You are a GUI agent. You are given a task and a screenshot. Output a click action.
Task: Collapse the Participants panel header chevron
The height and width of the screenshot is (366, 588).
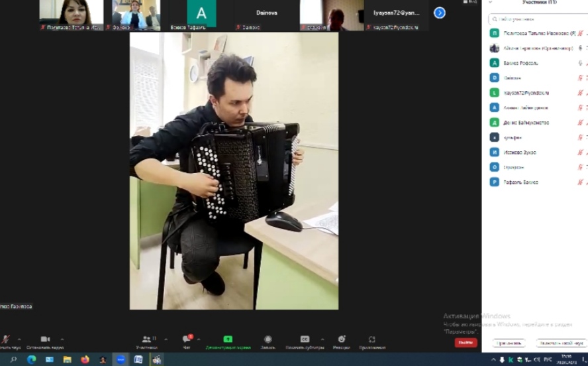(x=491, y=3)
